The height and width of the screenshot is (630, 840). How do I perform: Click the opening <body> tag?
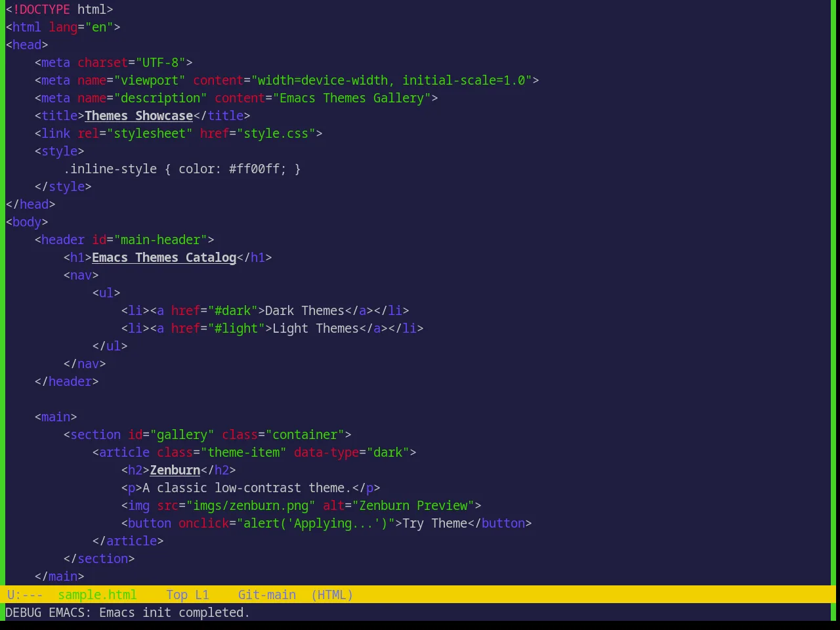point(27,222)
